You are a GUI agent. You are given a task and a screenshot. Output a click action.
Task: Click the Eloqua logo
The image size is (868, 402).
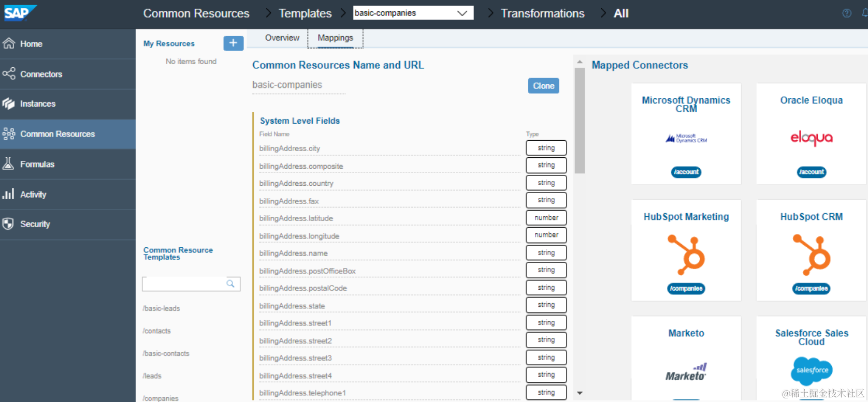[x=812, y=138]
